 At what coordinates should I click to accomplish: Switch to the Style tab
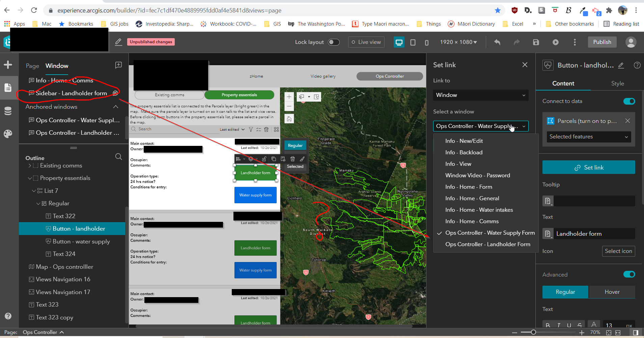[x=617, y=83]
